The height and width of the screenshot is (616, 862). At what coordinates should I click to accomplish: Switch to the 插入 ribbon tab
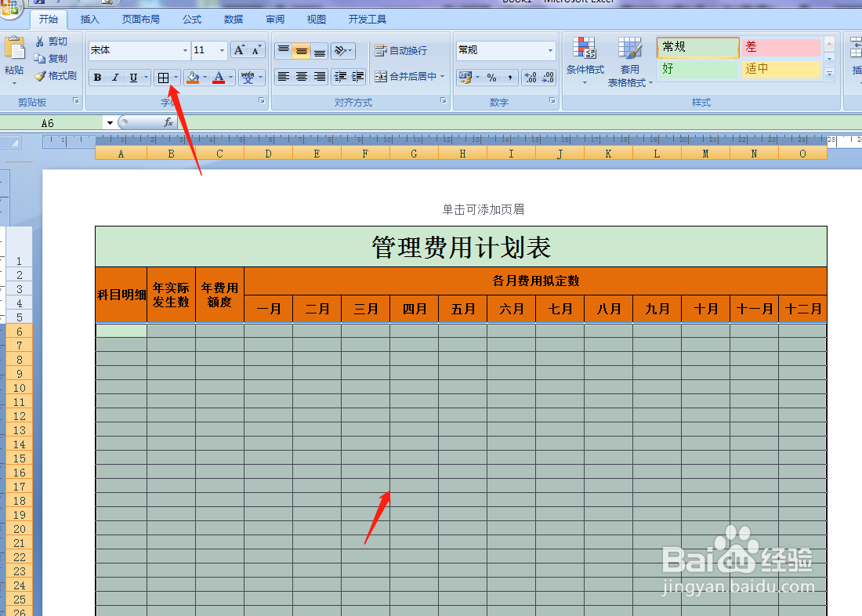pos(89,18)
